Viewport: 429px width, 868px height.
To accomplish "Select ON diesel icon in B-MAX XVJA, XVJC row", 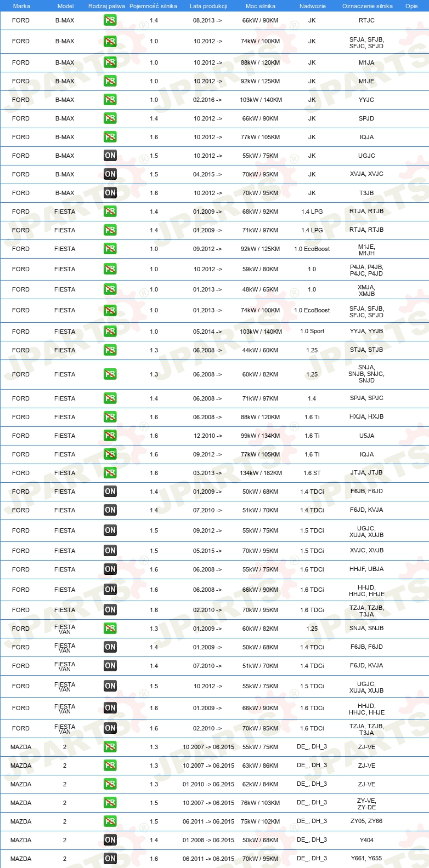I will pyautogui.click(x=110, y=174).
